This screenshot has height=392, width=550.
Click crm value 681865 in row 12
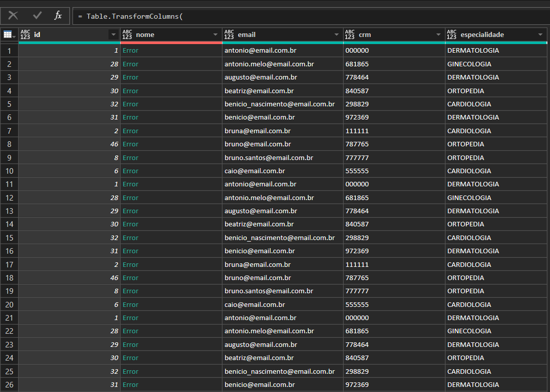(357, 198)
